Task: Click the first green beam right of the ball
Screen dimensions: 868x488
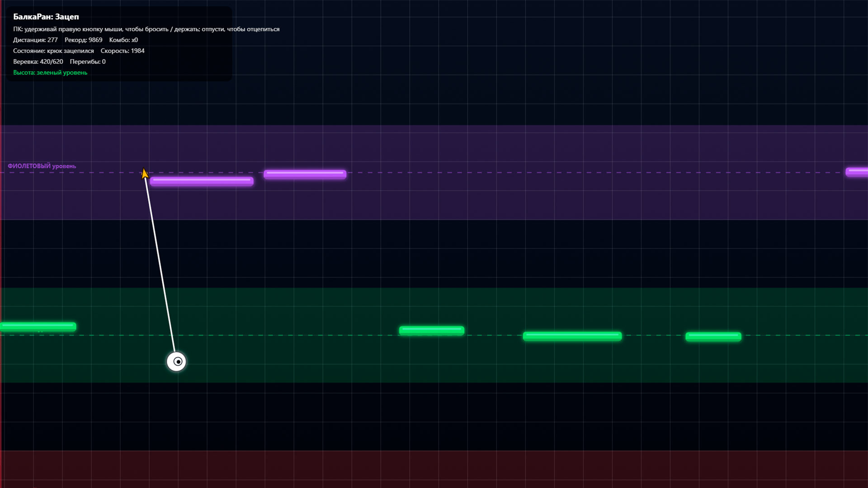Action: tap(432, 330)
